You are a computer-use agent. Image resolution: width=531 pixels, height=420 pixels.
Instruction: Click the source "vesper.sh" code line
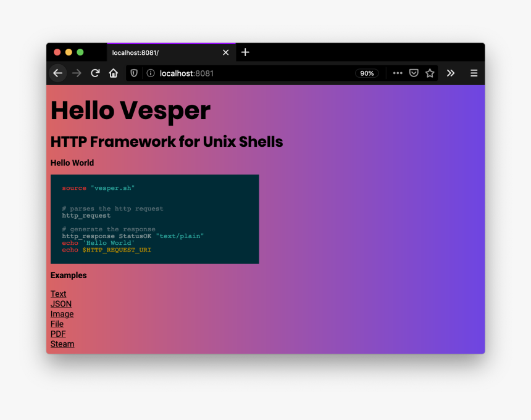pos(98,188)
